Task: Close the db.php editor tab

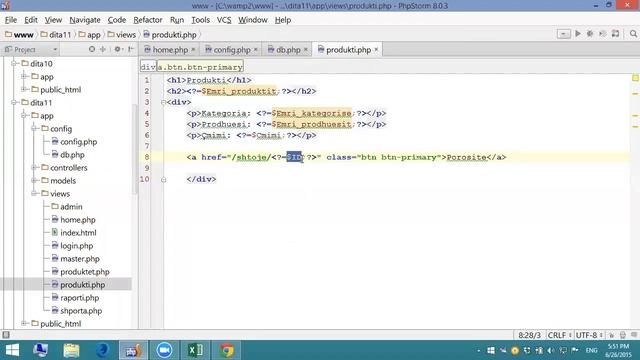Action: click(x=305, y=49)
